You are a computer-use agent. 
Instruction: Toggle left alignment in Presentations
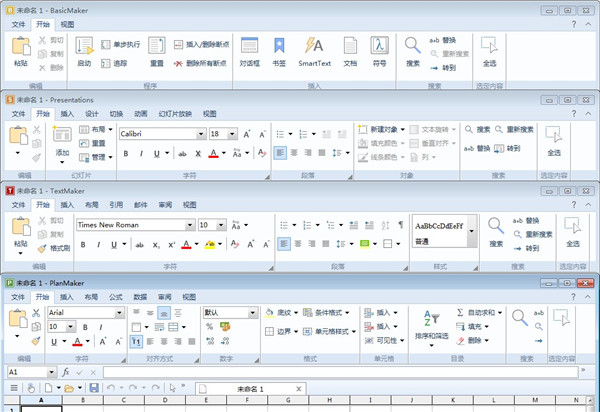coord(280,153)
